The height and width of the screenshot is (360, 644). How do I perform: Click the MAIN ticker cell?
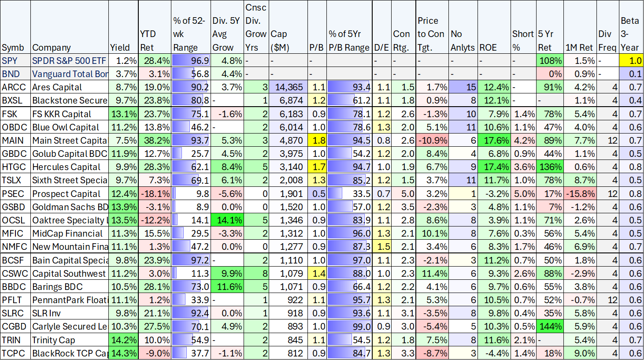coord(15,140)
